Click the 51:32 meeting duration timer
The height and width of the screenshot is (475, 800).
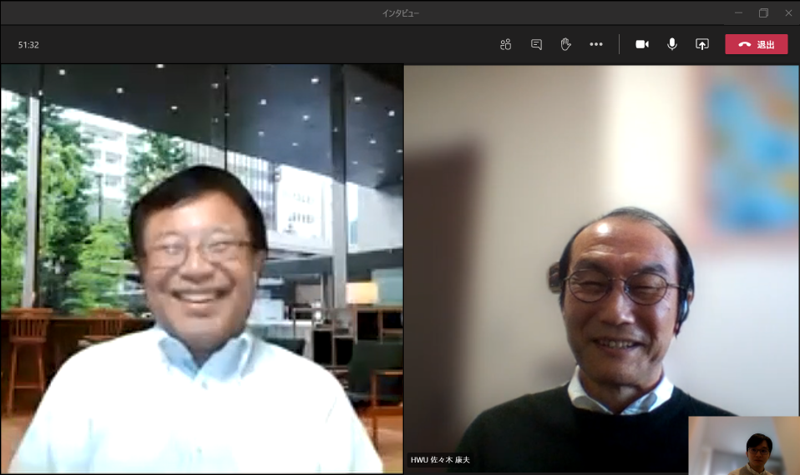point(29,45)
